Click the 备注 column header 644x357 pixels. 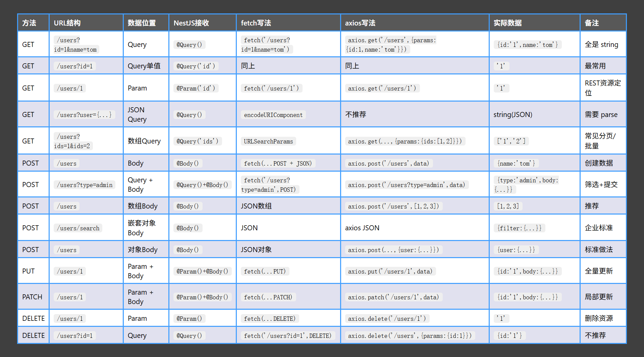(603, 23)
